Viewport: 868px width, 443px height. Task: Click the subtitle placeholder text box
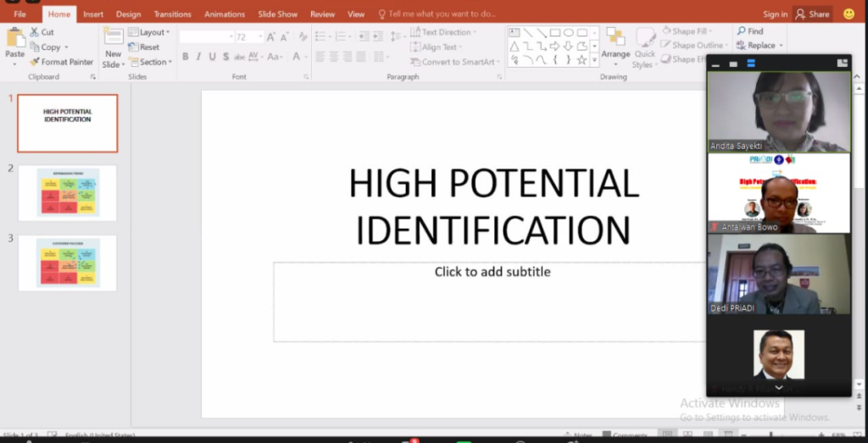492,301
